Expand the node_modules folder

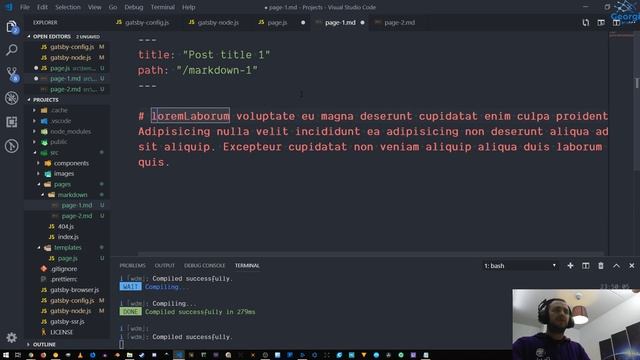[70, 131]
